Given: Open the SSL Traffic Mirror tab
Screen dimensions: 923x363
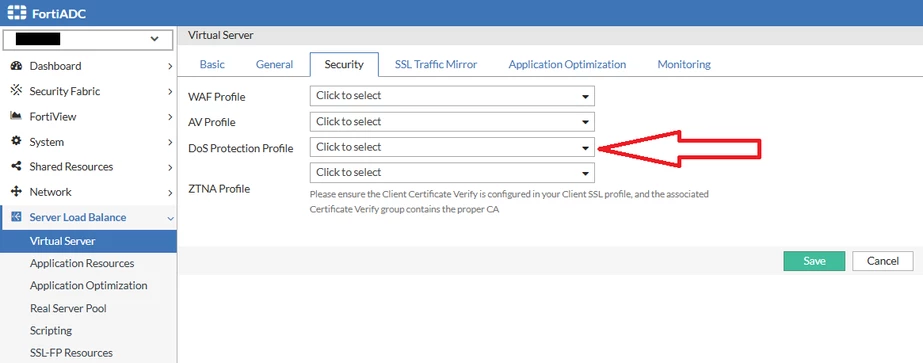Looking at the screenshot, I should coord(436,64).
